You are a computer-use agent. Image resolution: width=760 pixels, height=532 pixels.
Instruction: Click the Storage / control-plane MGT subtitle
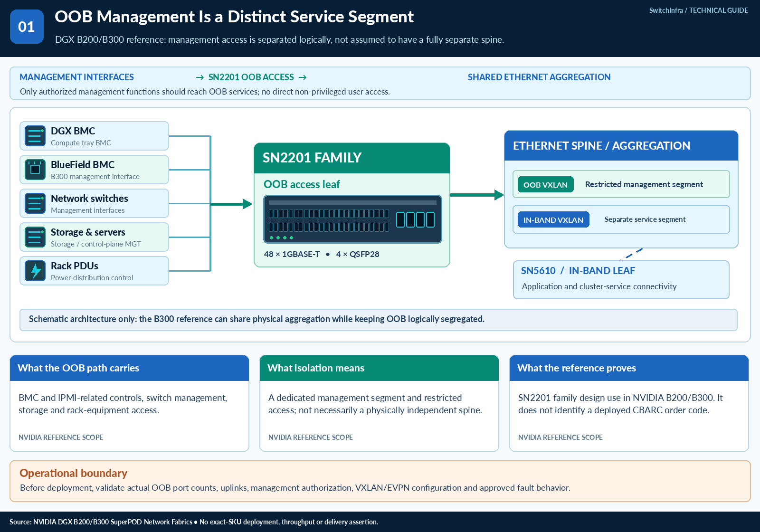[x=96, y=244]
